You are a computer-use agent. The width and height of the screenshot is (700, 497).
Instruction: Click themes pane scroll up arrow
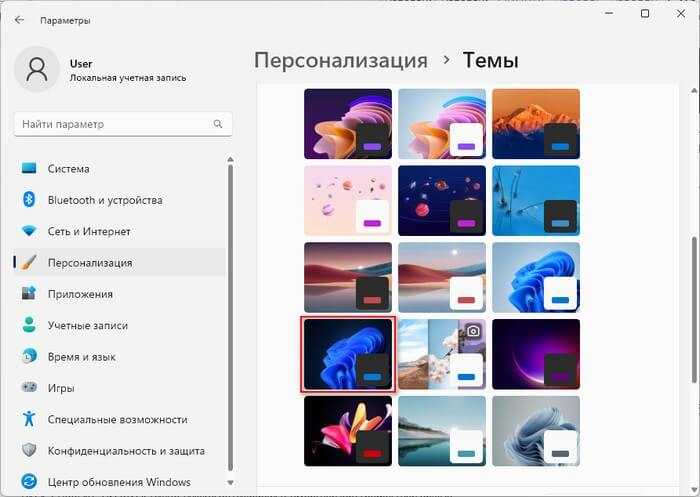point(694,91)
